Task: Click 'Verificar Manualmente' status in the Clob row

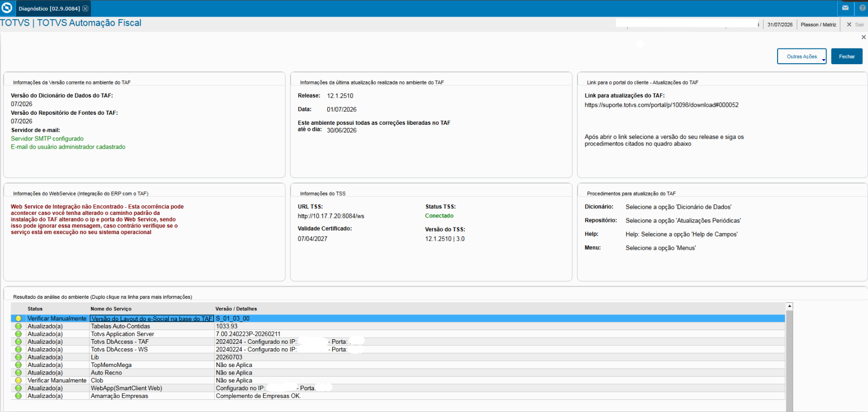Action: coord(57,381)
